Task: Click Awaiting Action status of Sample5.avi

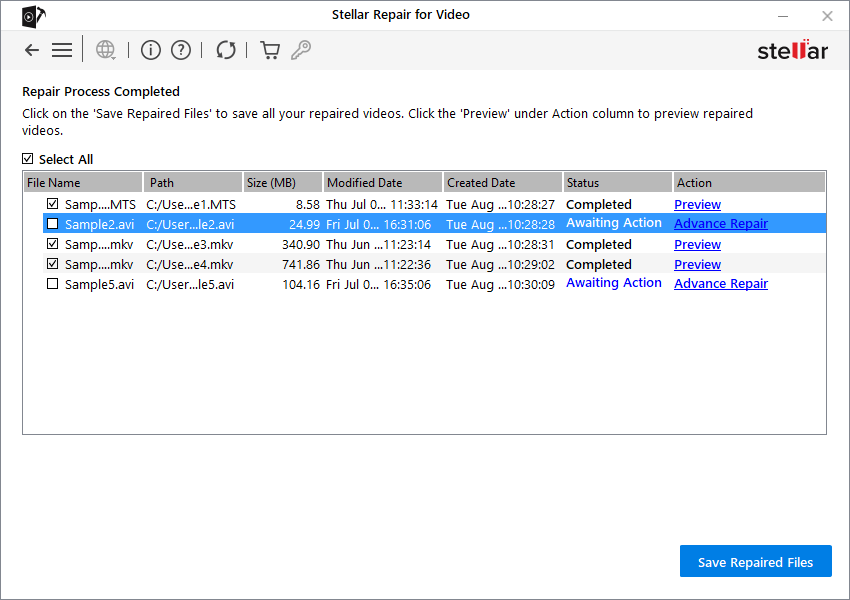Action: 614,283
